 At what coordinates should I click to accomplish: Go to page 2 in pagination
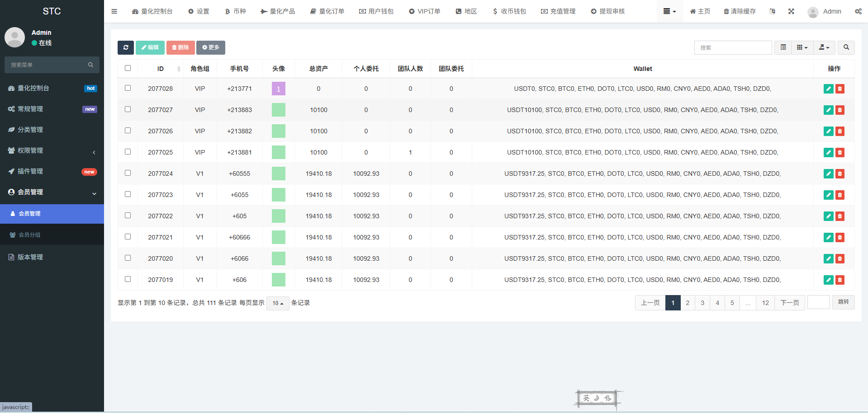pos(688,303)
